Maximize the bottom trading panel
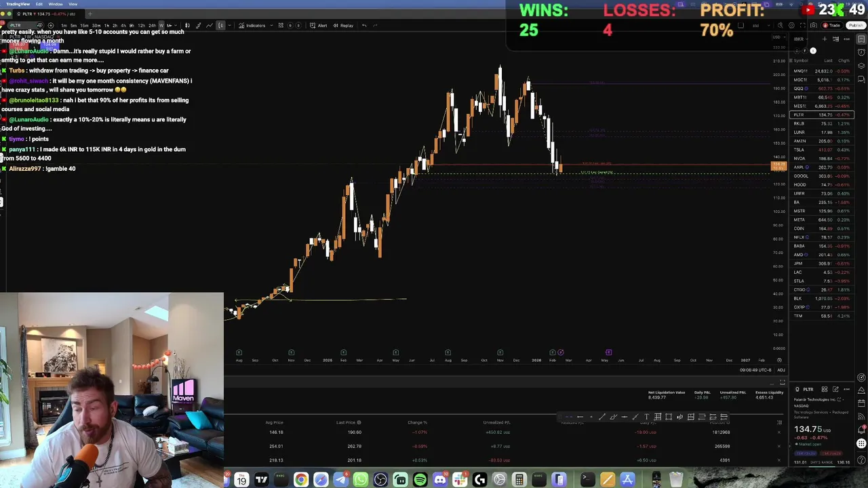The image size is (868, 488). click(x=783, y=382)
